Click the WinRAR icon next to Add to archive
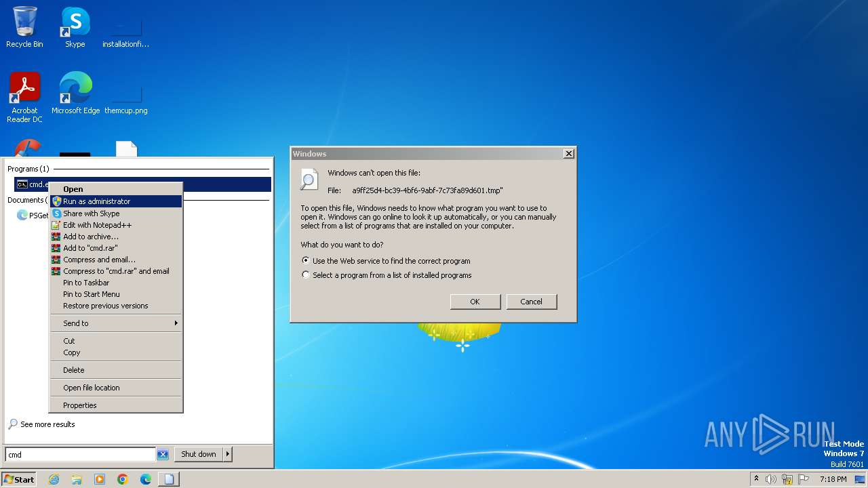This screenshot has width=868, height=488. point(57,237)
